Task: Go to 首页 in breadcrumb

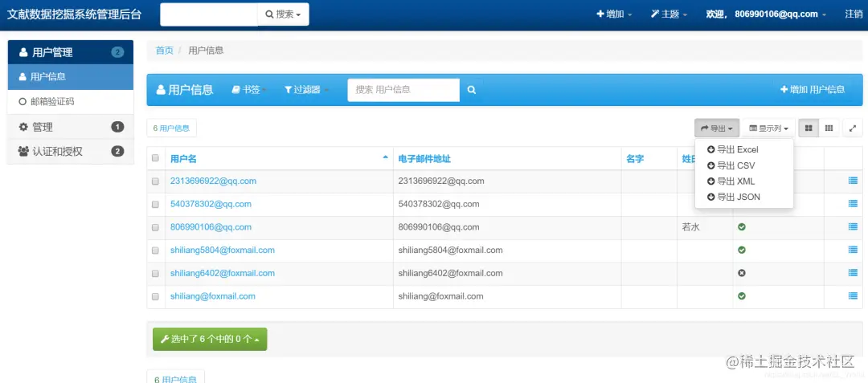Action: (165, 51)
